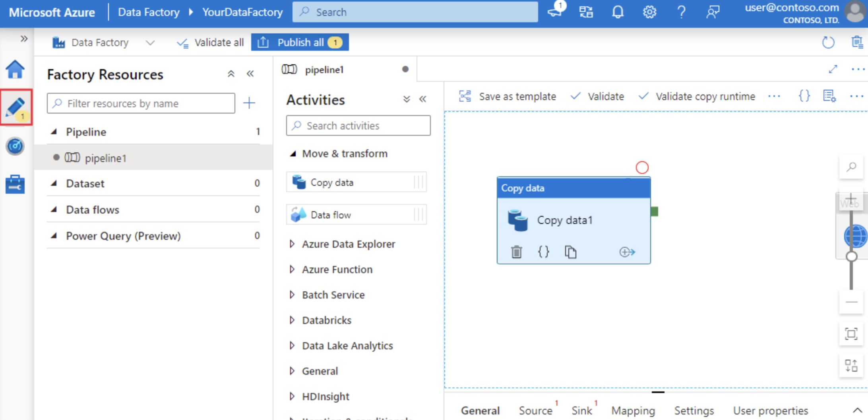
Task: Open the Manage toolbox icon in sidebar
Action: click(x=15, y=184)
